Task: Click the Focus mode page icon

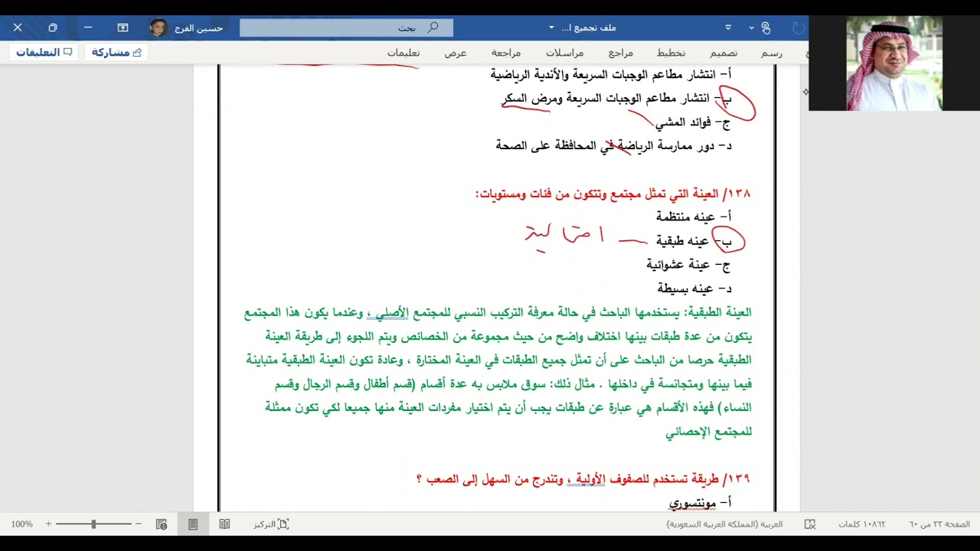Action: [x=283, y=524]
